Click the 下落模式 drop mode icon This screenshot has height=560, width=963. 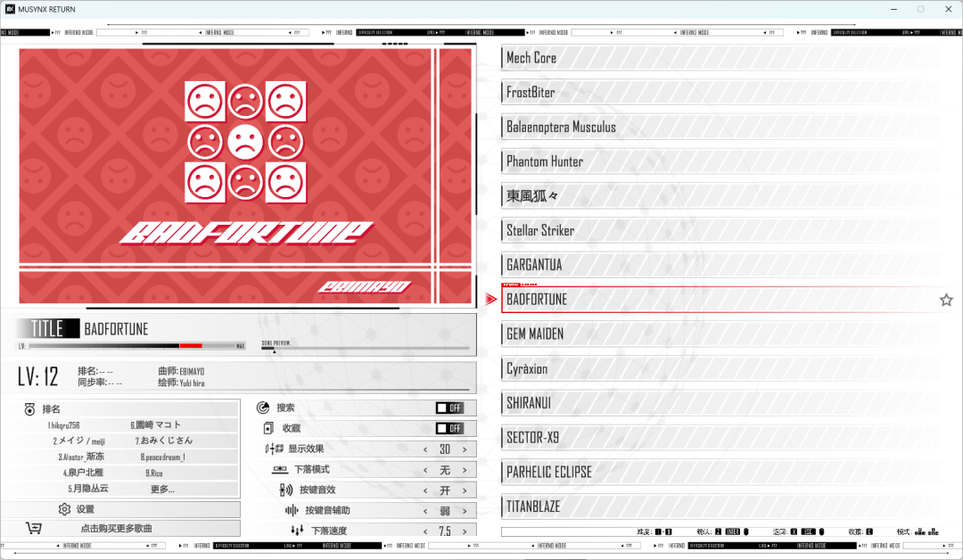tap(280, 469)
